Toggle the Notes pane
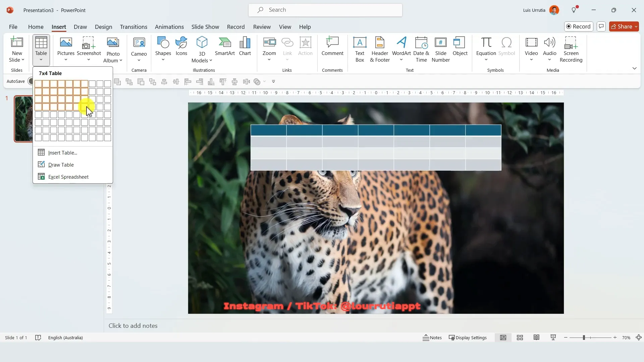The height and width of the screenshot is (362, 644). click(432, 338)
